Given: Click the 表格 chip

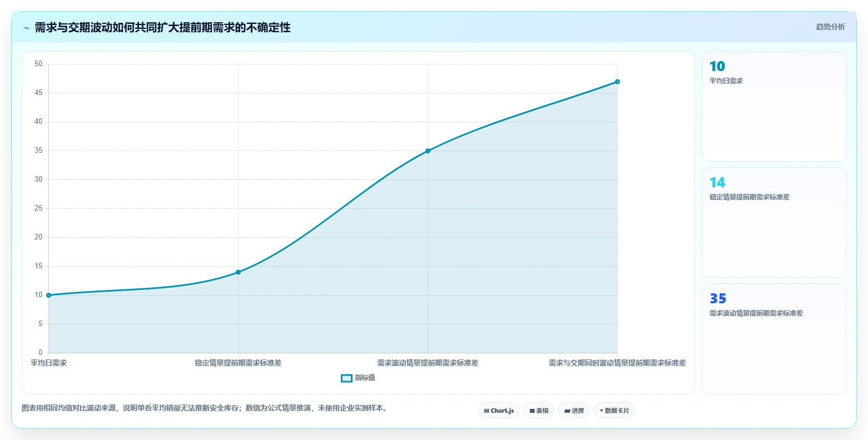Looking at the screenshot, I should point(539,411).
